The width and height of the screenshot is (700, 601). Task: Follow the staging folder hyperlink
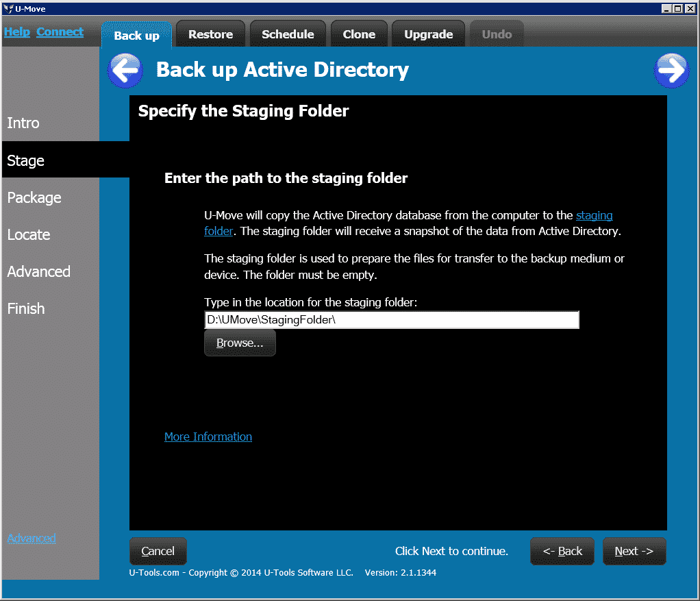pos(595,215)
